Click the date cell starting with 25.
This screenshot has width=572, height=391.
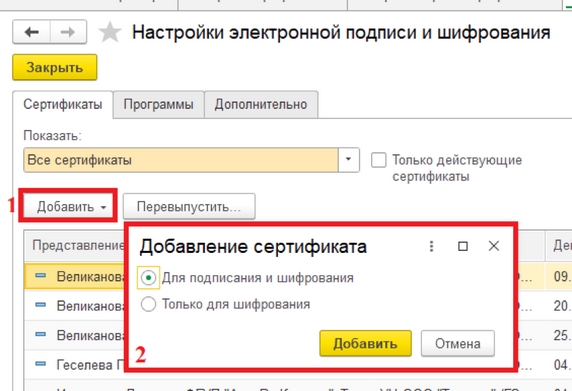559,335
